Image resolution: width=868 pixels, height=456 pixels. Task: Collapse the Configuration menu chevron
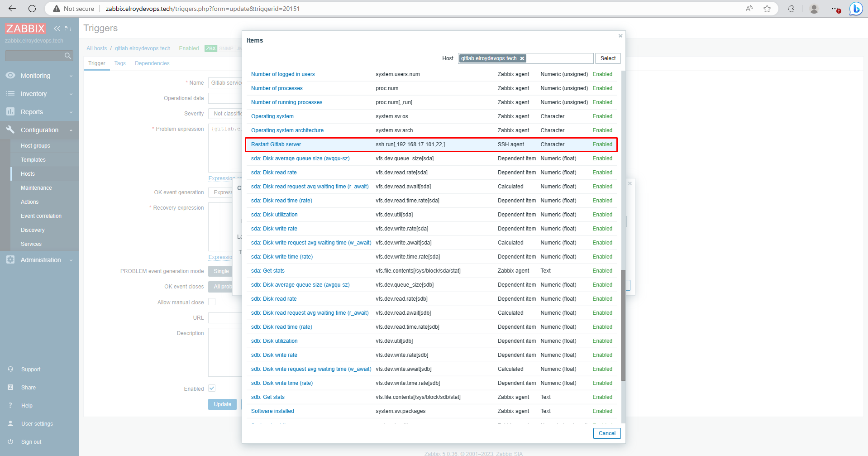tap(71, 130)
